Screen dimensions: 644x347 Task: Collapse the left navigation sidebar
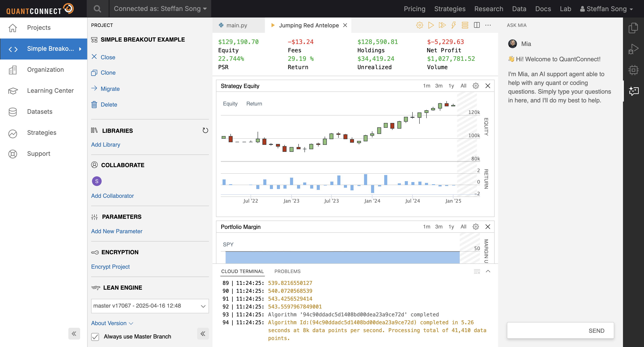(74, 333)
